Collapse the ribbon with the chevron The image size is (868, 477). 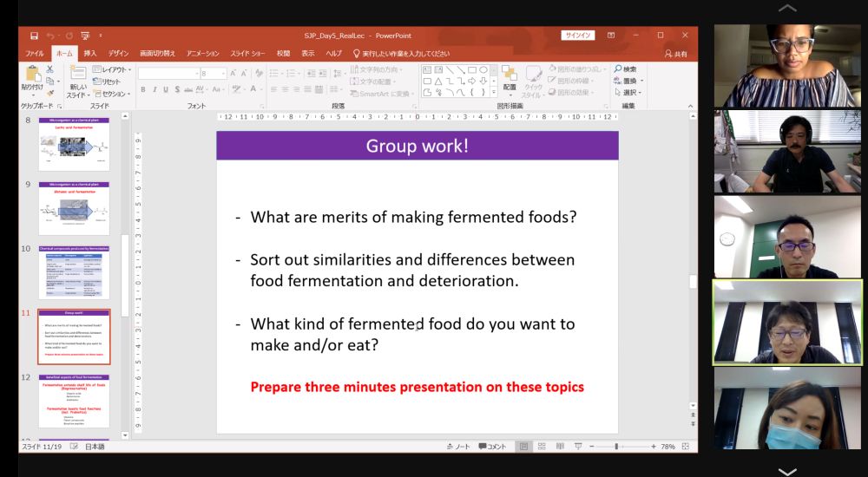(x=690, y=107)
